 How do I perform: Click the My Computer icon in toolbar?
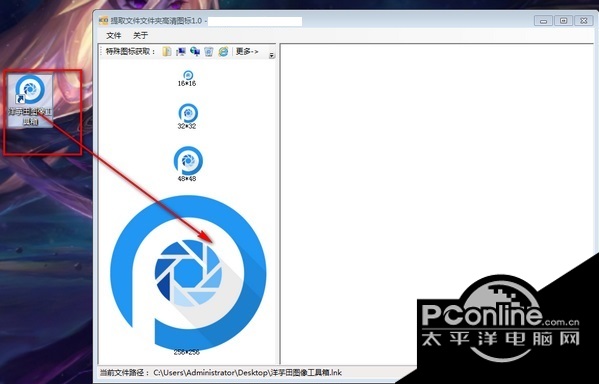(x=181, y=51)
